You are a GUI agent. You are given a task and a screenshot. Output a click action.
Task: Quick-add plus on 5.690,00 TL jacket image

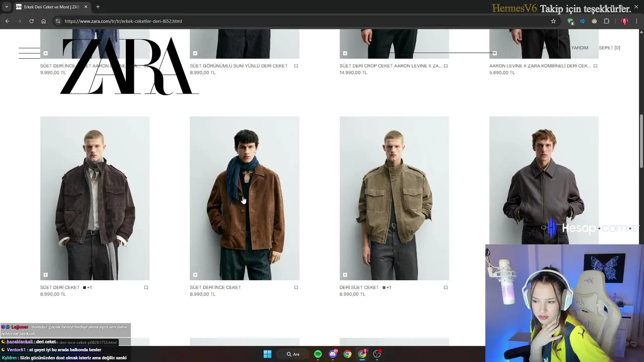(495, 53)
